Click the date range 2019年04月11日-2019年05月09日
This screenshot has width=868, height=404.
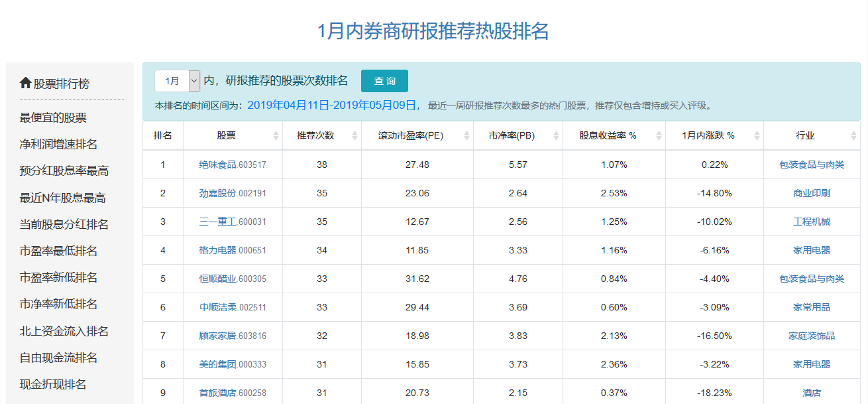coord(331,104)
